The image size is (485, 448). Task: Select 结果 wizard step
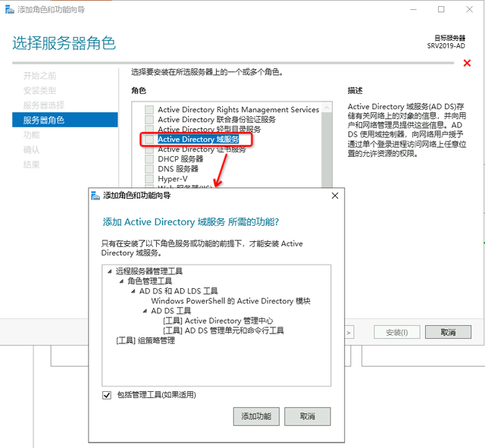click(32, 164)
